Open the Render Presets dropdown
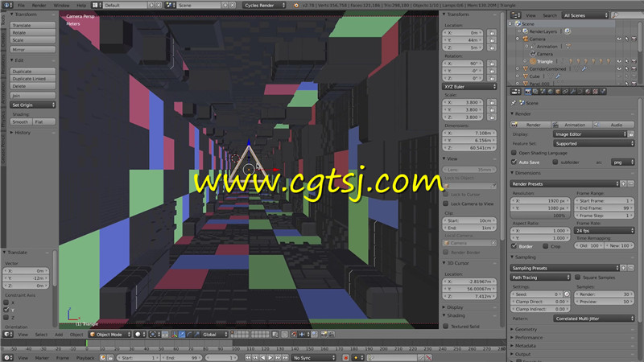 pyautogui.click(x=565, y=184)
